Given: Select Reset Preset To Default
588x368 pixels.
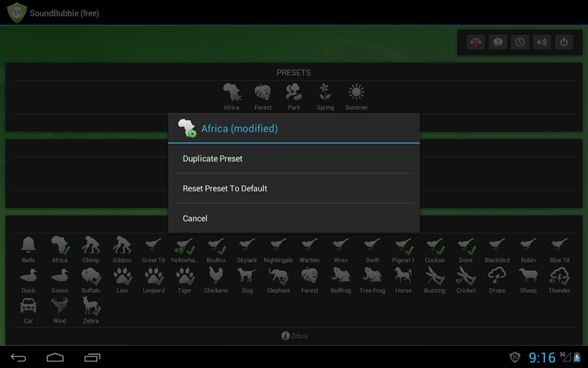Looking at the screenshot, I should [293, 188].
